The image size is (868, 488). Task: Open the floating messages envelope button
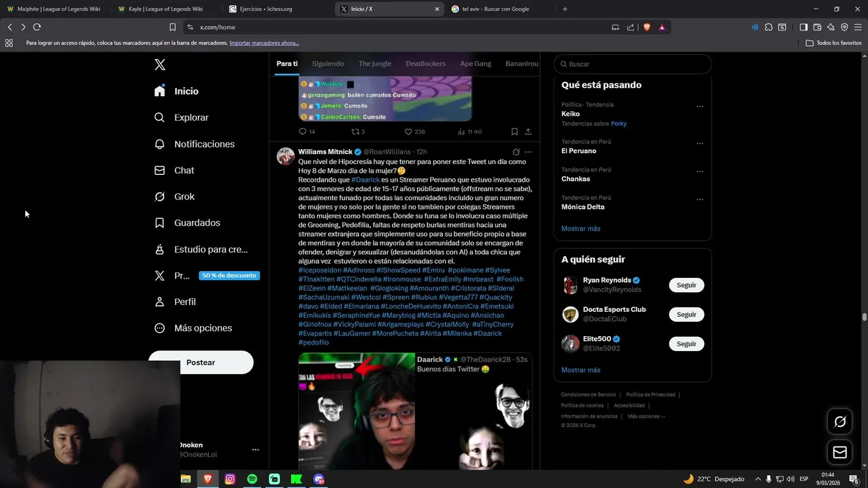pyautogui.click(x=840, y=452)
